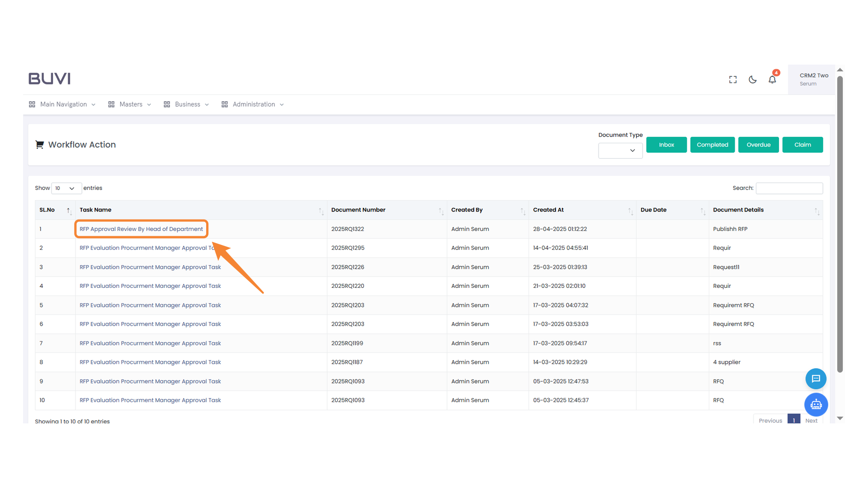Viewport: 868px width, 488px height.
Task: Toggle dark mode moon icon
Action: pyautogui.click(x=753, y=80)
